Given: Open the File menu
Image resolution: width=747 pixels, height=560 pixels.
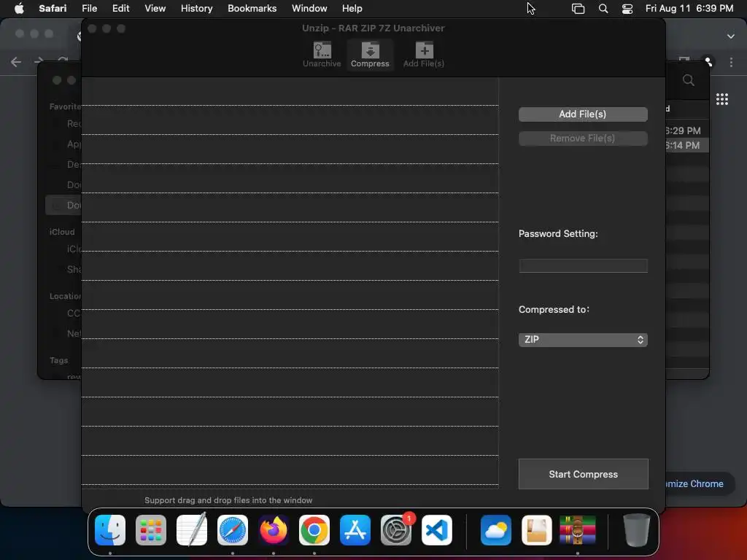Looking at the screenshot, I should 90,9.
